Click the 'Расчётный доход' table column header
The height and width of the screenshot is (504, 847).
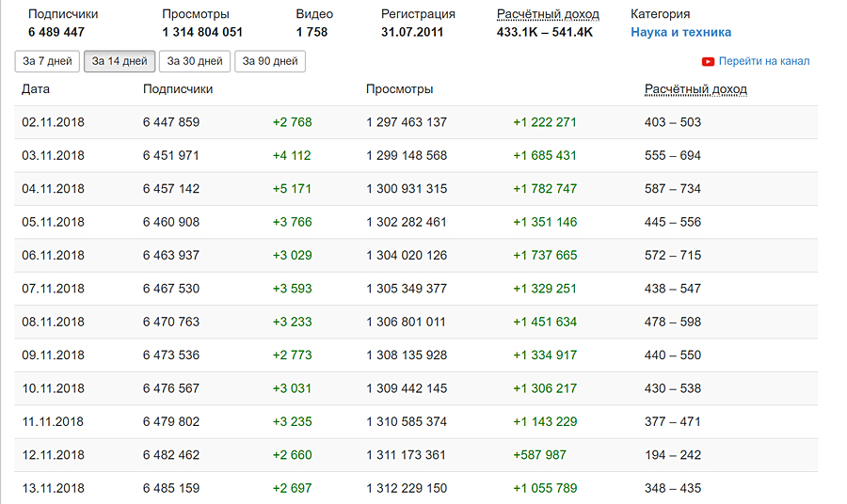[x=695, y=89]
